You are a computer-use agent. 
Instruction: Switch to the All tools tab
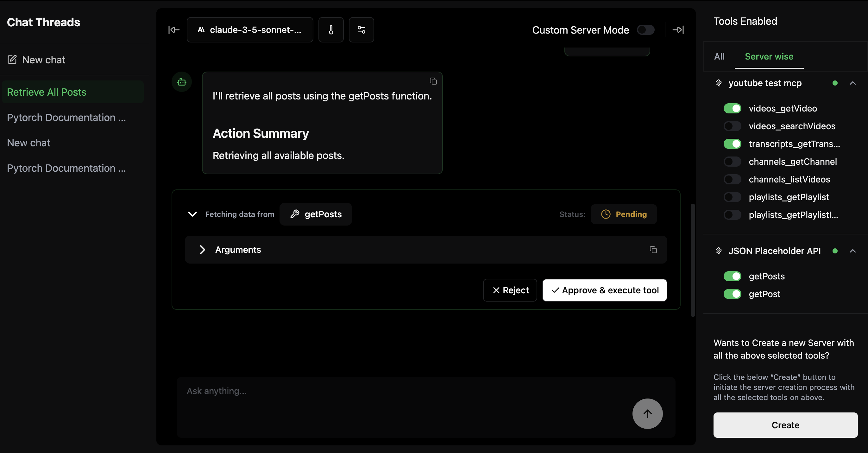tap(720, 56)
